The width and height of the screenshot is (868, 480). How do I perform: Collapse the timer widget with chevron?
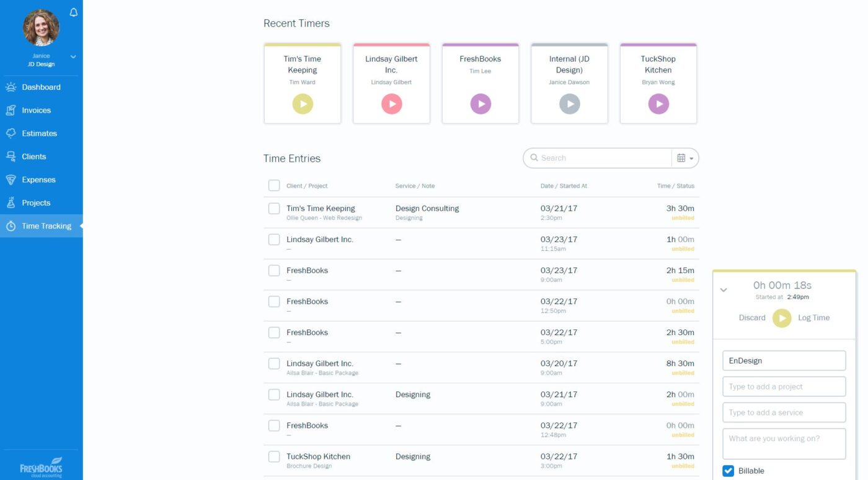724,290
